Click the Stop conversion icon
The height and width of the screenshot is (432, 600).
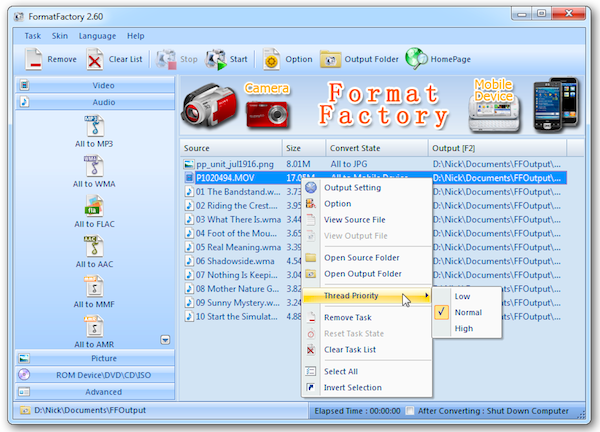pyautogui.click(x=166, y=59)
